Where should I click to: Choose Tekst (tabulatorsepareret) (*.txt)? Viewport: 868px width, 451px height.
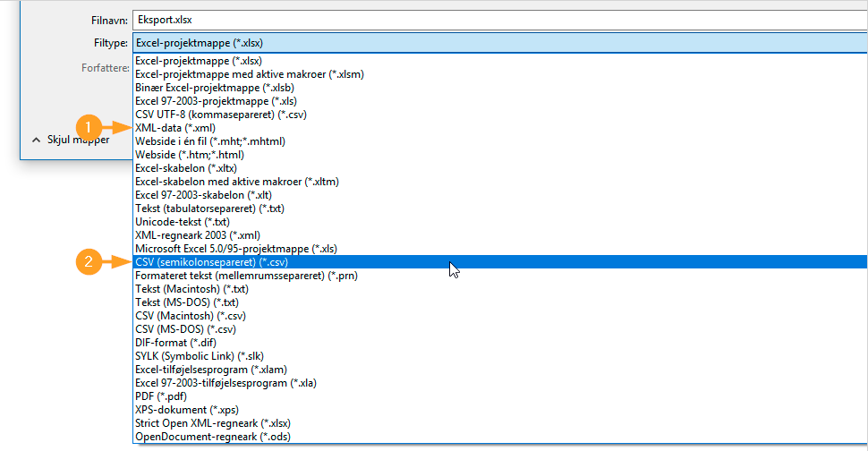click(x=500, y=208)
